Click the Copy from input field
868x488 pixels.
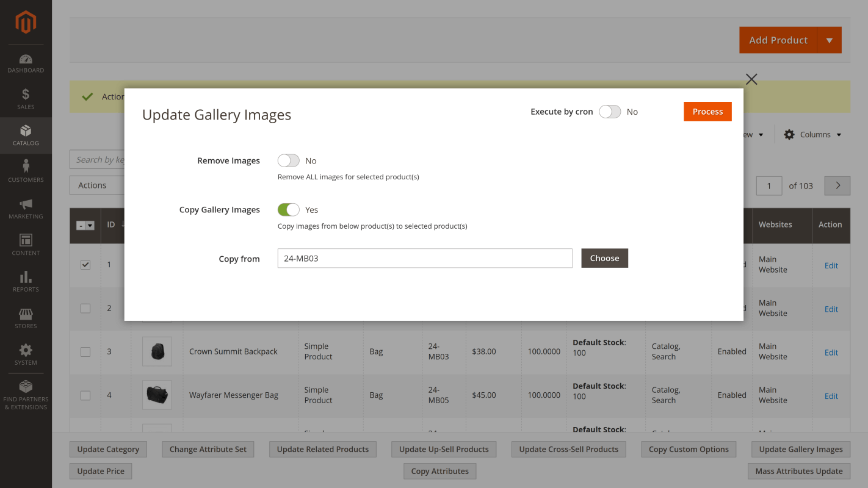coord(424,258)
